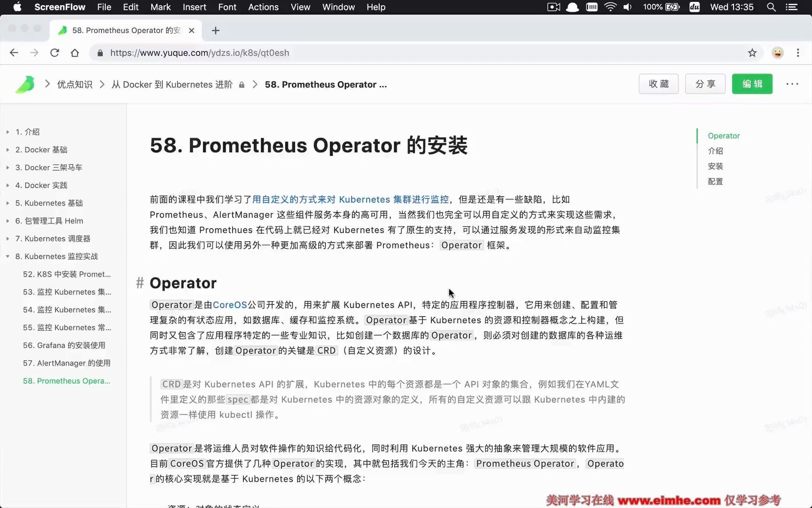812x508 pixels.
Task: Open Notification Center list icon
Action: (x=792, y=7)
